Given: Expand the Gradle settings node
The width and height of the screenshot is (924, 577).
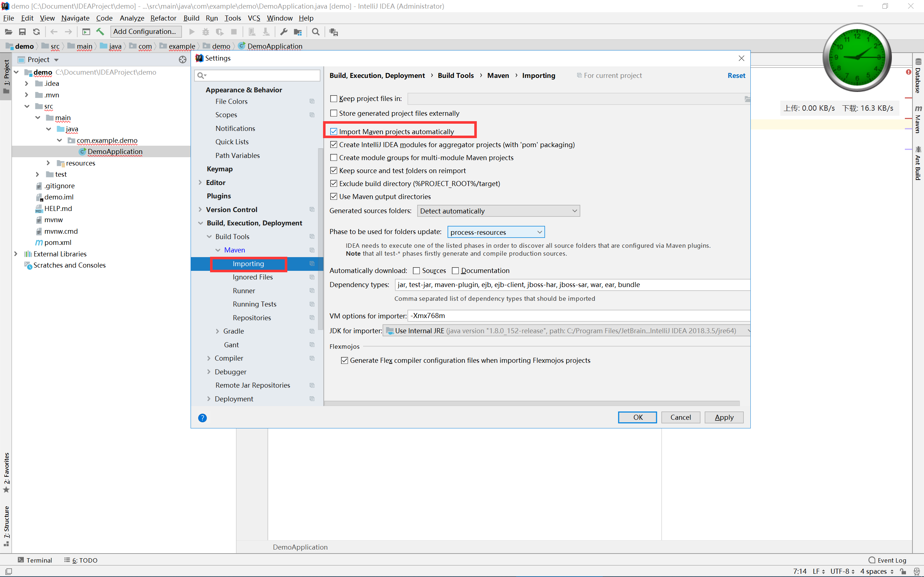Looking at the screenshot, I should pyautogui.click(x=217, y=331).
